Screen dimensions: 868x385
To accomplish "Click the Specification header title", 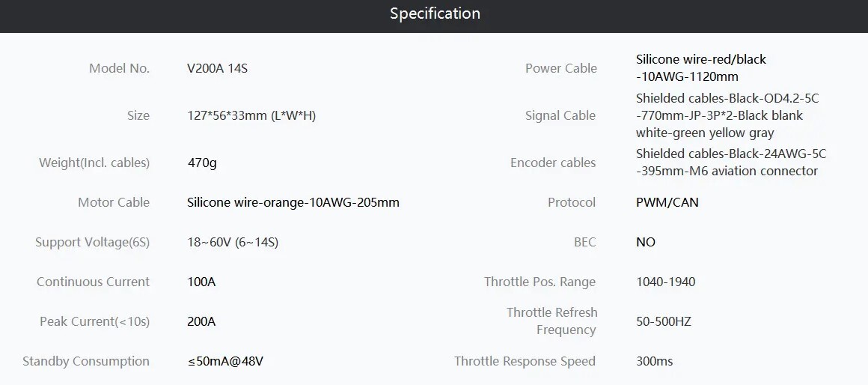I will 435,13.
